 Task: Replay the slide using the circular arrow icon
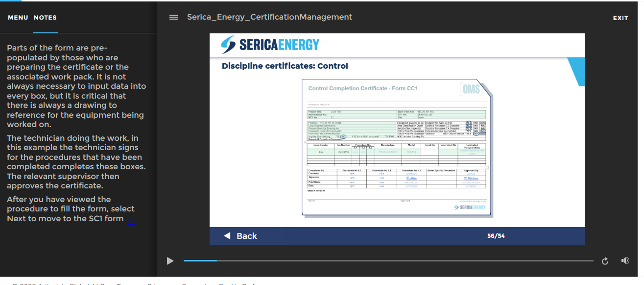pyautogui.click(x=605, y=261)
